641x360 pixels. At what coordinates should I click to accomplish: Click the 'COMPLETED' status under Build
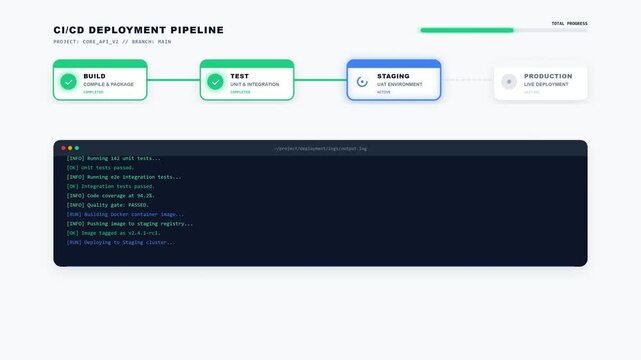[x=93, y=92]
